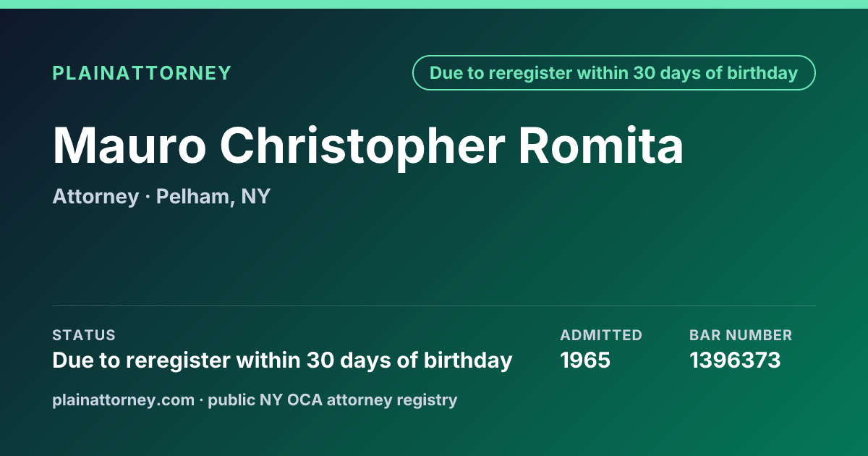Click the dot separator between Attorney and Pelham
The width and height of the screenshot is (868, 456).
147,197
